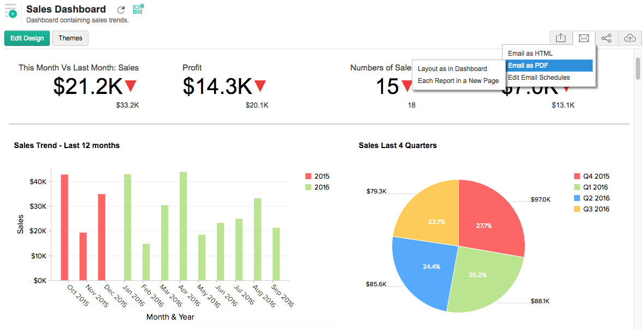Image resolution: width=644 pixels, height=330 pixels.
Task: Open the share icon
Action: click(x=606, y=38)
